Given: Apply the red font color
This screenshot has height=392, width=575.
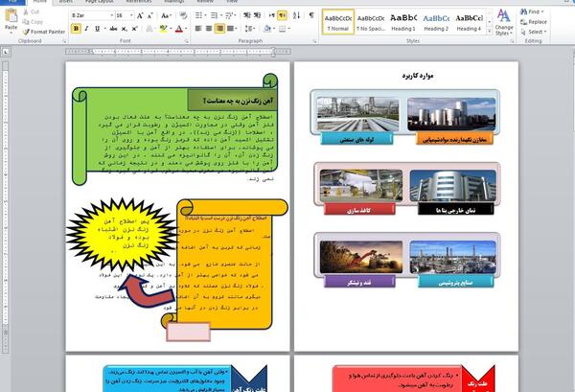Looking at the screenshot, I should pos(179,29).
